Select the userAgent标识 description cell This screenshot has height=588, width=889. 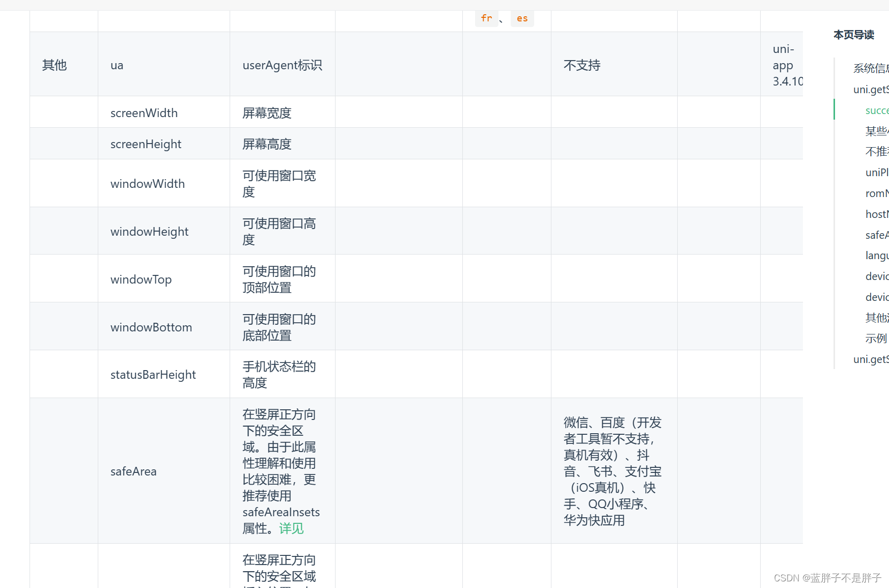click(x=282, y=65)
